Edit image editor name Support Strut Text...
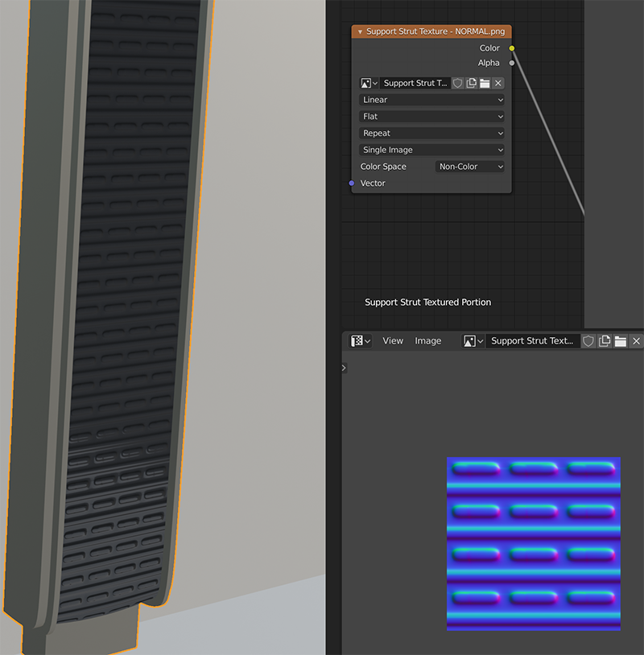The width and height of the screenshot is (644, 655). [x=532, y=341]
